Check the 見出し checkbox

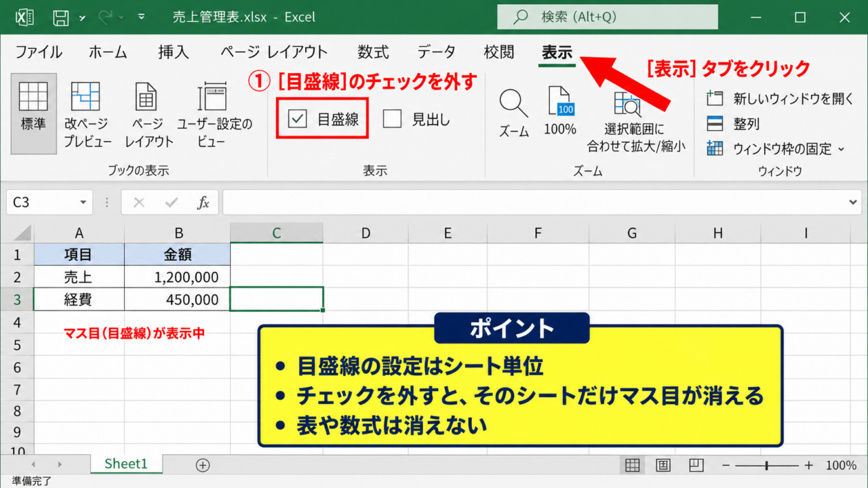[392, 119]
